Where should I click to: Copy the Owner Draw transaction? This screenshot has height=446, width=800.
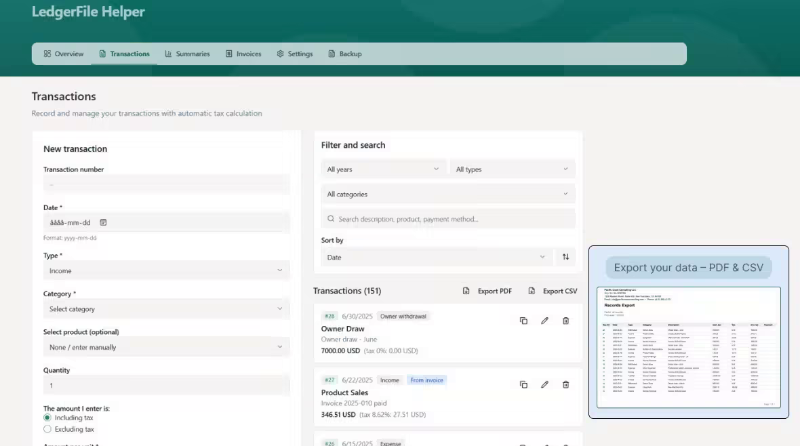523,320
